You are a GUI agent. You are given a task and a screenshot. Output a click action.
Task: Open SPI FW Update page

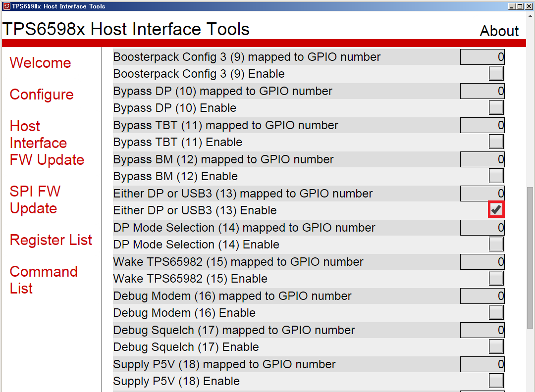35,200
